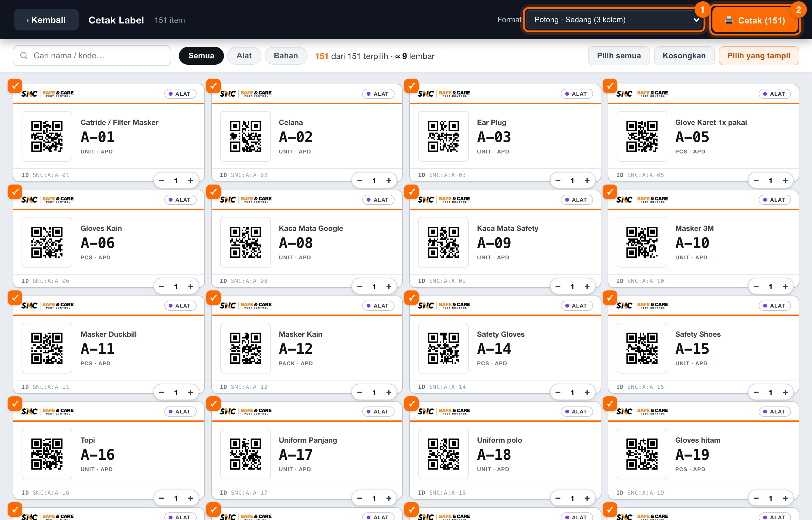Increase quantity for Ear Plug A-03
The width and height of the screenshot is (812, 520).
[x=587, y=181]
